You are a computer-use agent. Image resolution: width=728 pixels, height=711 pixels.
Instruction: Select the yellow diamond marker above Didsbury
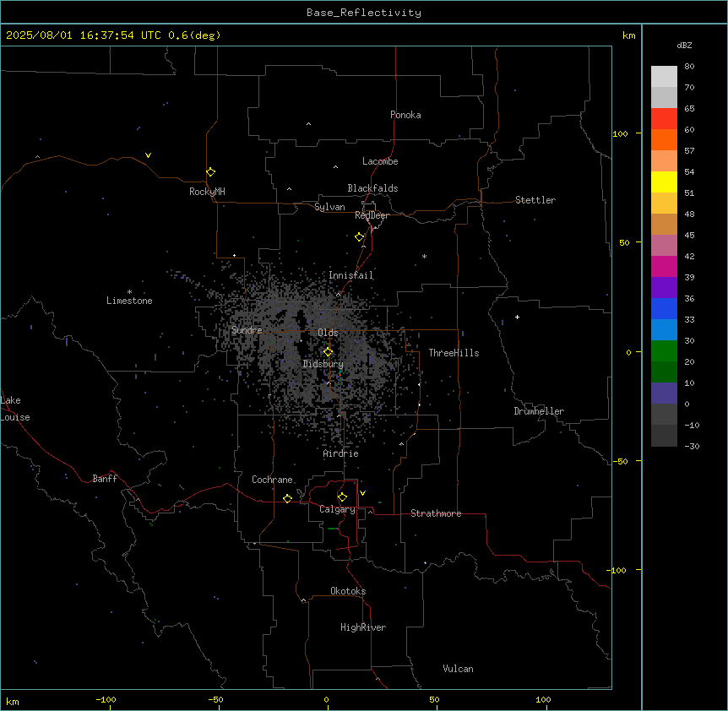click(x=328, y=352)
